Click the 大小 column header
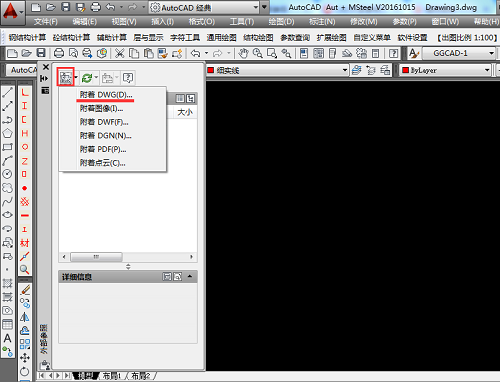Viewport: 500px width, 382px height. (185, 112)
